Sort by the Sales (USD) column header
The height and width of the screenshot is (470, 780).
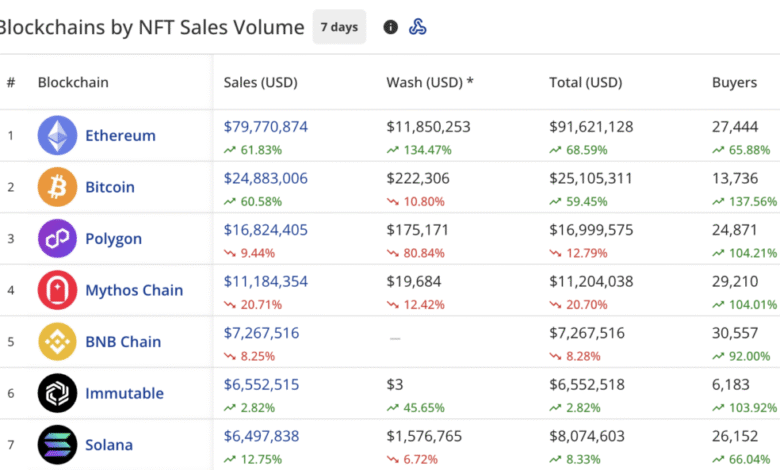261,83
